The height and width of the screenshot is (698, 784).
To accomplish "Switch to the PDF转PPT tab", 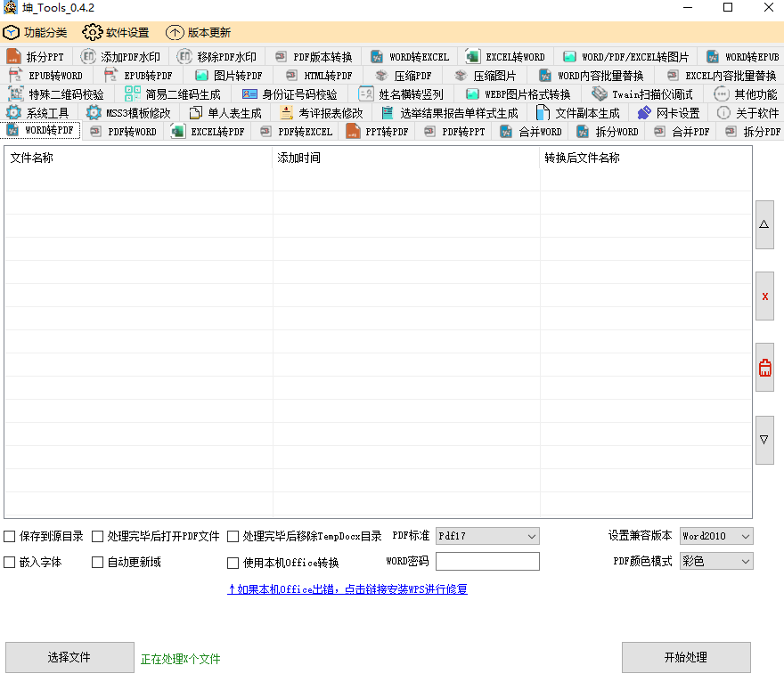I will click(454, 132).
